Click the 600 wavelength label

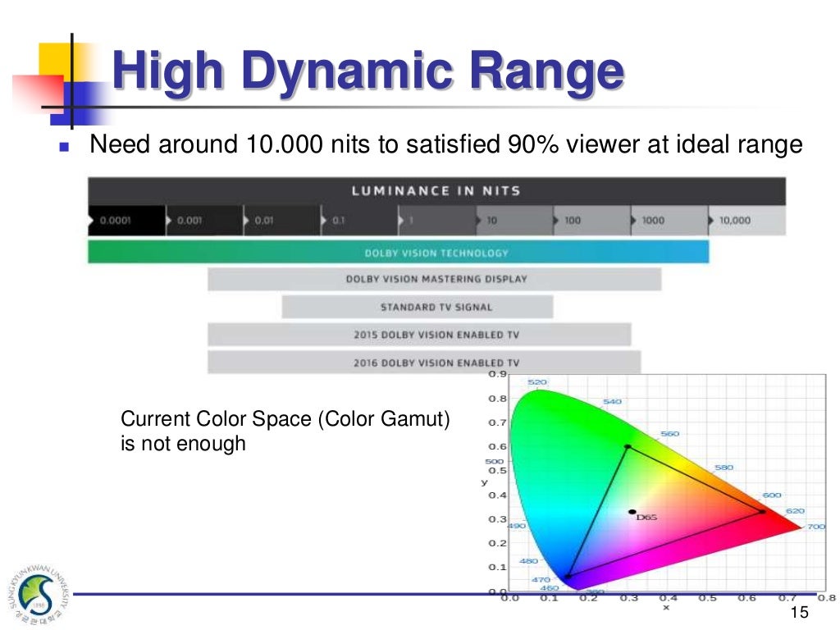[771, 495]
